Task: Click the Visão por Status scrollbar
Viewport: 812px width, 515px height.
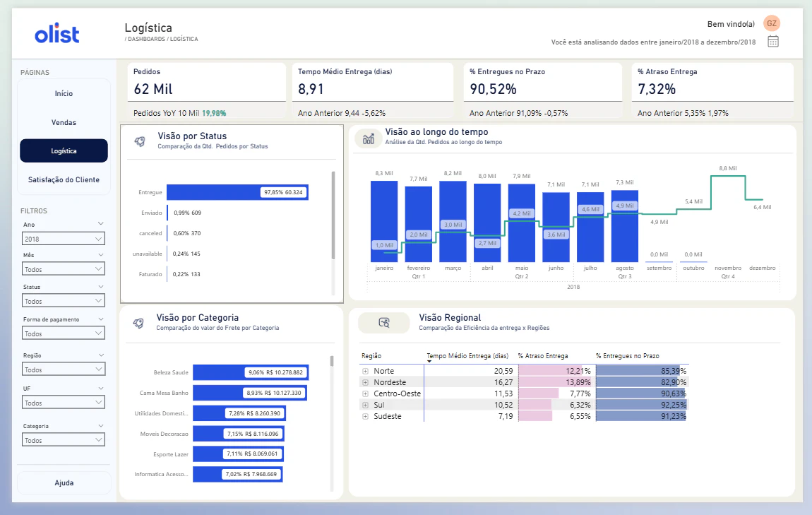Action: [x=333, y=215]
